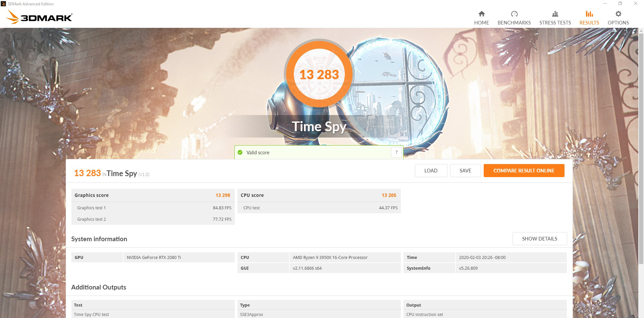Open the valid score help question mark

coord(396,152)
